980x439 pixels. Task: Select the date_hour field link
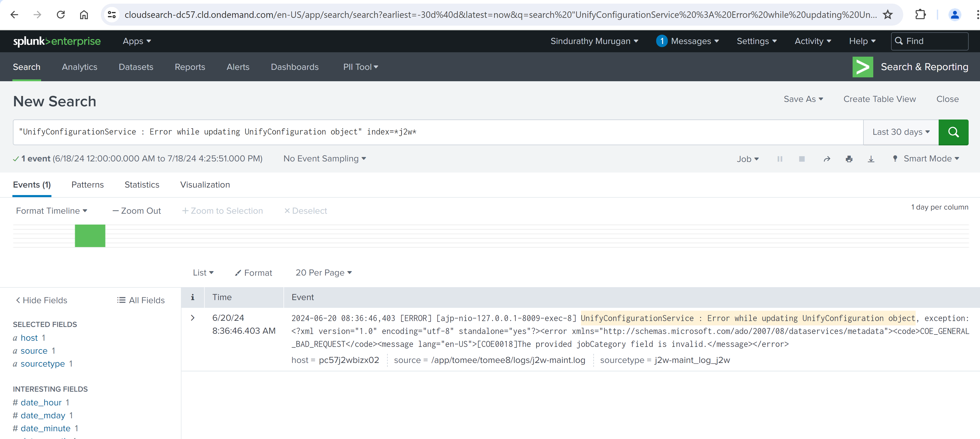pyautogui.click(x=41, y=403)
